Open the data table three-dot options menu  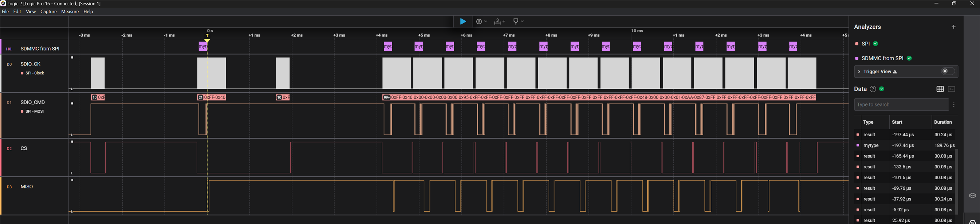(954, 105)
